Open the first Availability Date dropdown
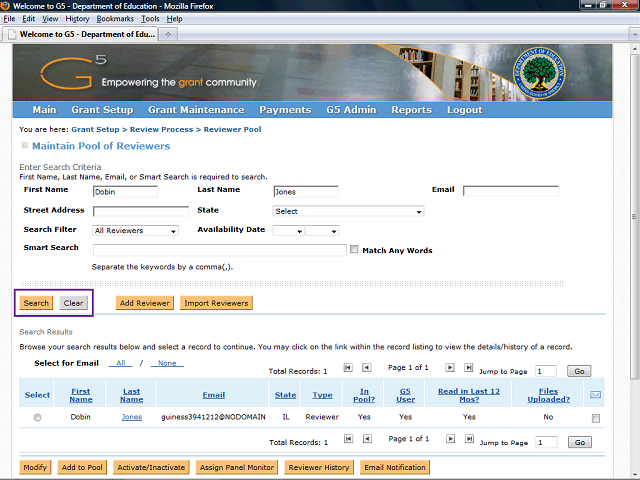Screen dimensions: 640x480 (289, 231)
